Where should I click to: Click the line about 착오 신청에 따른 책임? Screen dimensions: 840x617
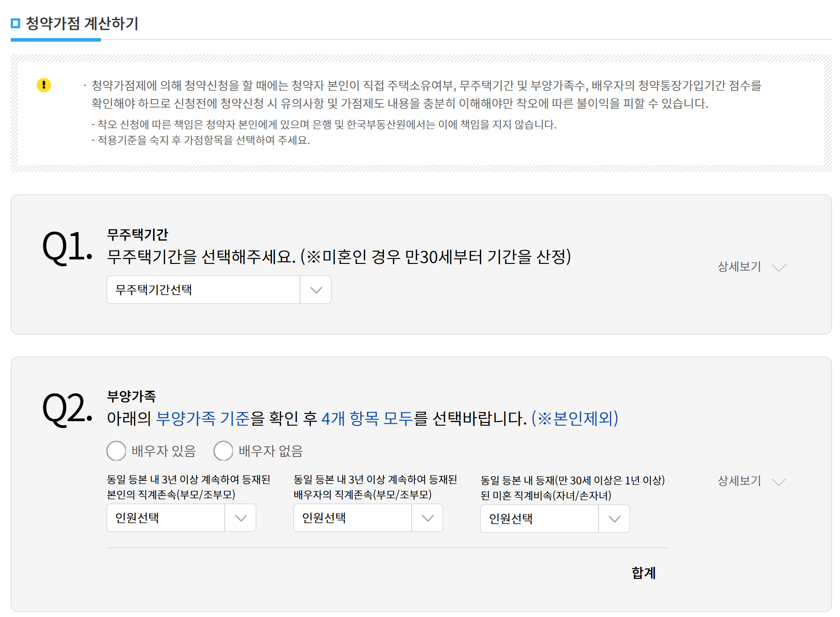tap(324, 125)
